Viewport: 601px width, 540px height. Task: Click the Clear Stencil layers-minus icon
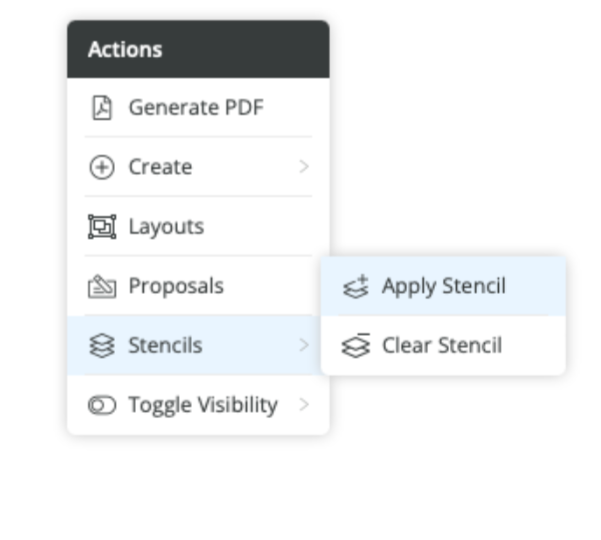[x=355, y=346]
